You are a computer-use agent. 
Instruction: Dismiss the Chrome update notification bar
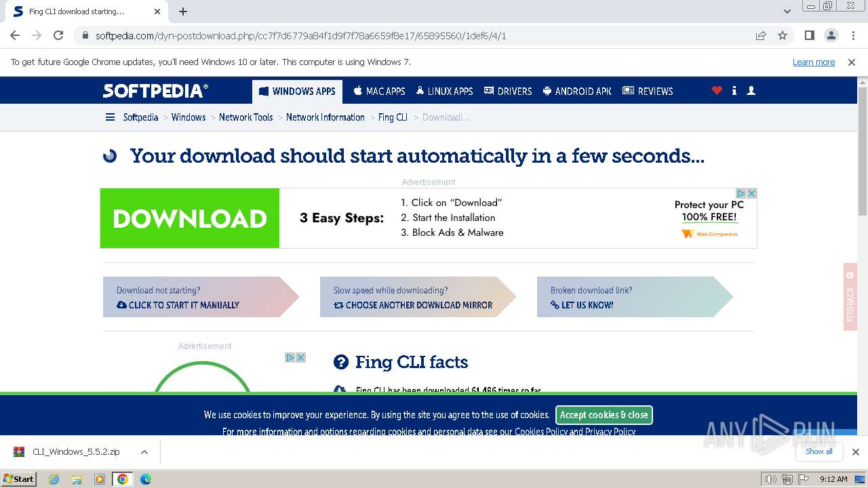point(852,62)
